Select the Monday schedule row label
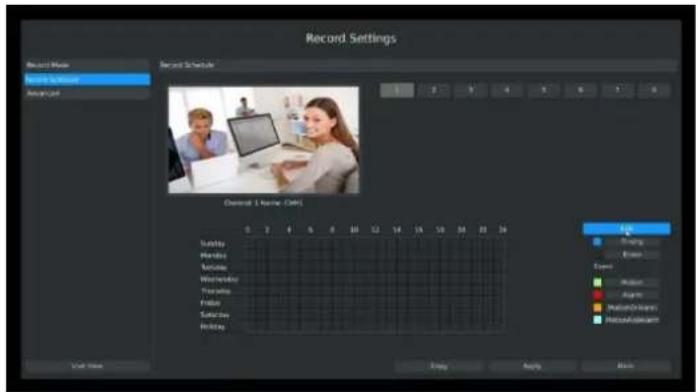This screenshot has width=698, height=392. coord(213,256)
